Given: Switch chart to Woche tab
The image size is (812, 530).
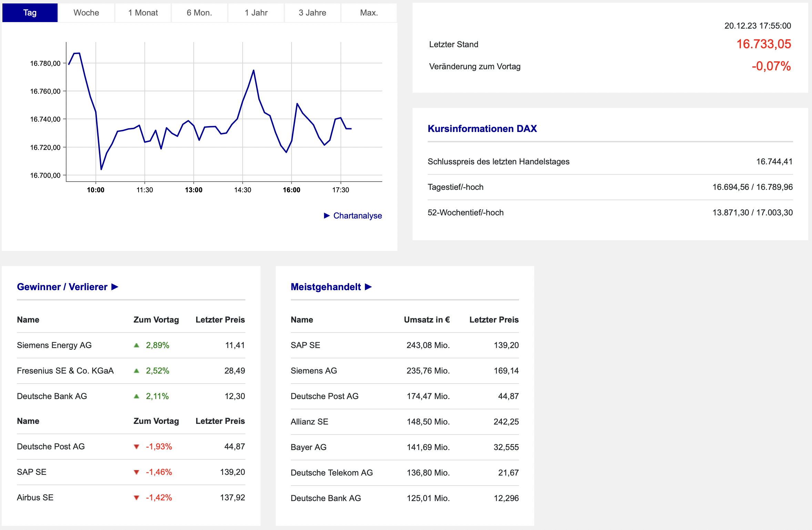Looking at the screenshot, I should [x=86, y=13].
